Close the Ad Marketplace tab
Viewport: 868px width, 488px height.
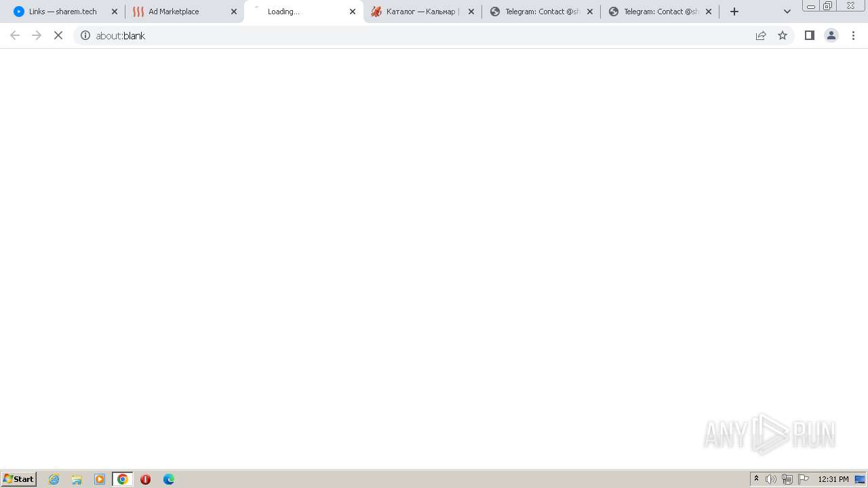point(234,12)
